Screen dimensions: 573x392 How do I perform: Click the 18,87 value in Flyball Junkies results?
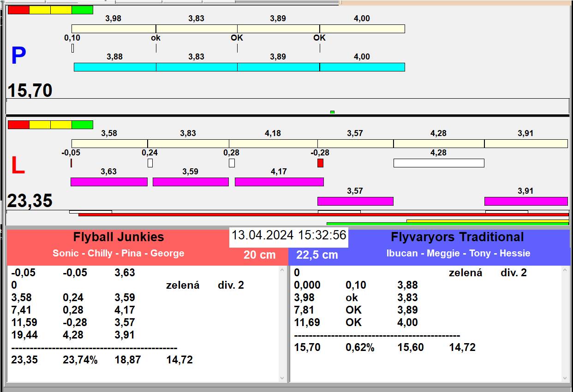pos(128,360)
